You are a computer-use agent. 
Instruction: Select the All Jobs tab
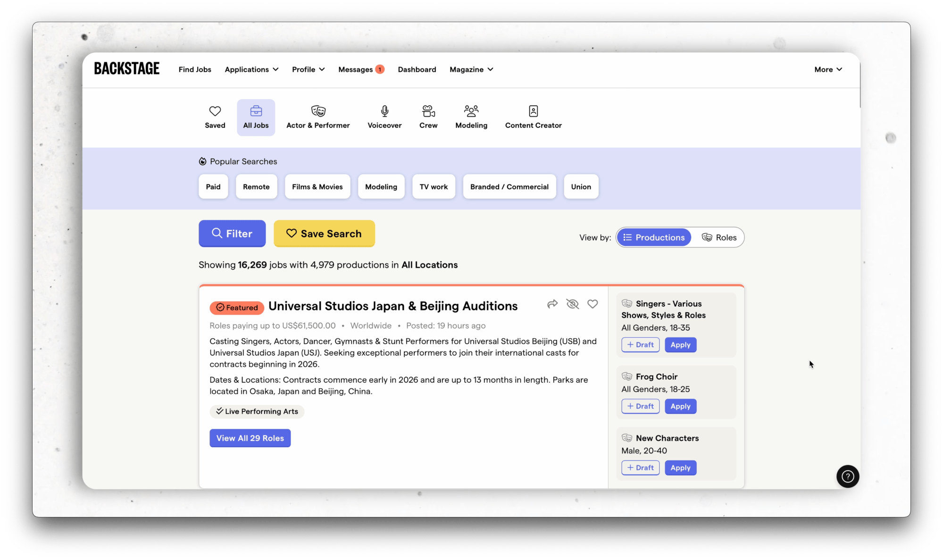pos(256,117)
